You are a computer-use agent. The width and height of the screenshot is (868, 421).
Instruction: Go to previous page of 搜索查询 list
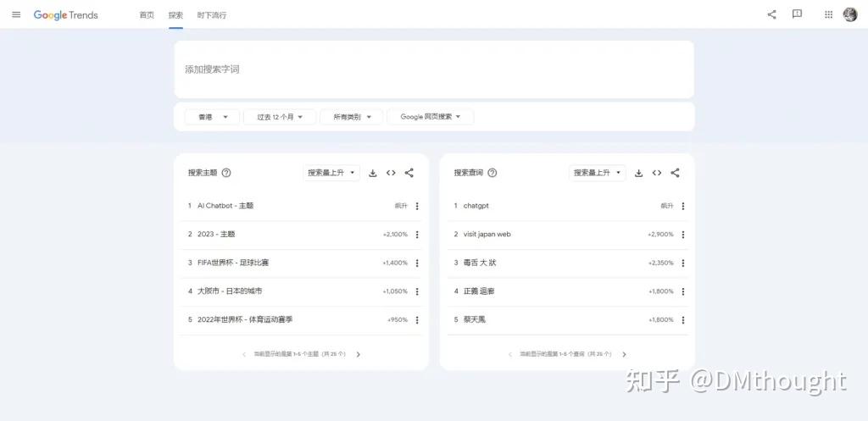point(509,354)
